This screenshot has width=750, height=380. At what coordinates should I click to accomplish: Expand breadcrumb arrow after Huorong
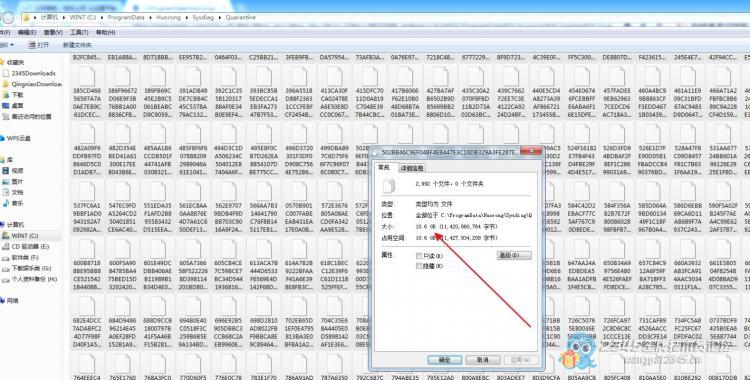pyautogui.click(x=187, y=17)
